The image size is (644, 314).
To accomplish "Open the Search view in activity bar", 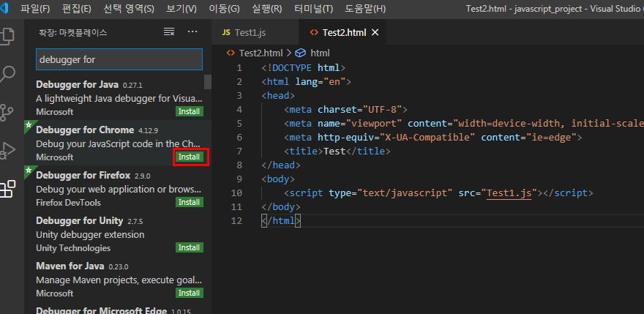I will (x=7, y=74).
